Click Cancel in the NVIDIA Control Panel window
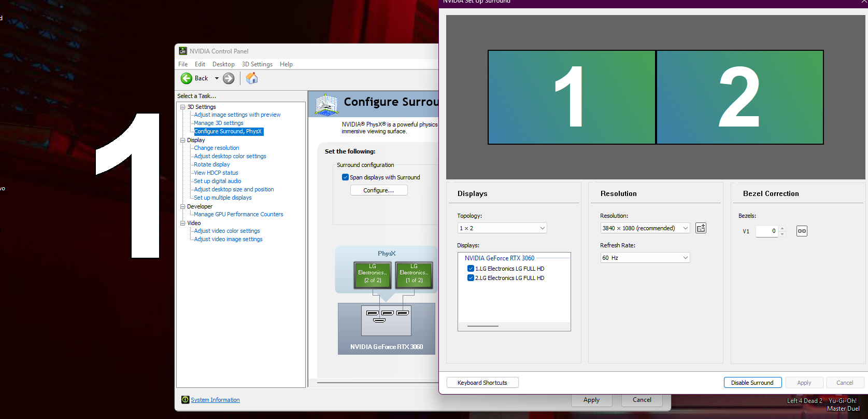This screenshot has height=419, width=868. click(x=642, y=400)
